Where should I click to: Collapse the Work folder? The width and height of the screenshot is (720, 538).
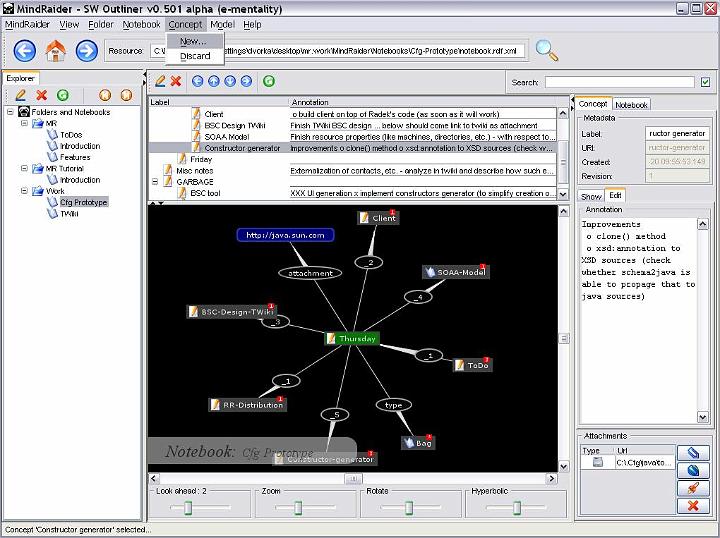click(x=24, y=191)
